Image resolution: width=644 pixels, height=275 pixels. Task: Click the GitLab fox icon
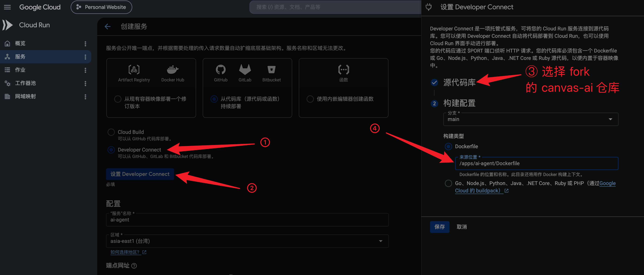coord(245,70)
